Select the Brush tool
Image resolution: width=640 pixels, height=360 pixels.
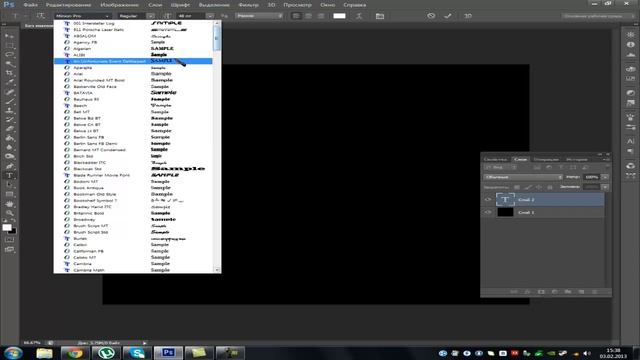point(9,102)
